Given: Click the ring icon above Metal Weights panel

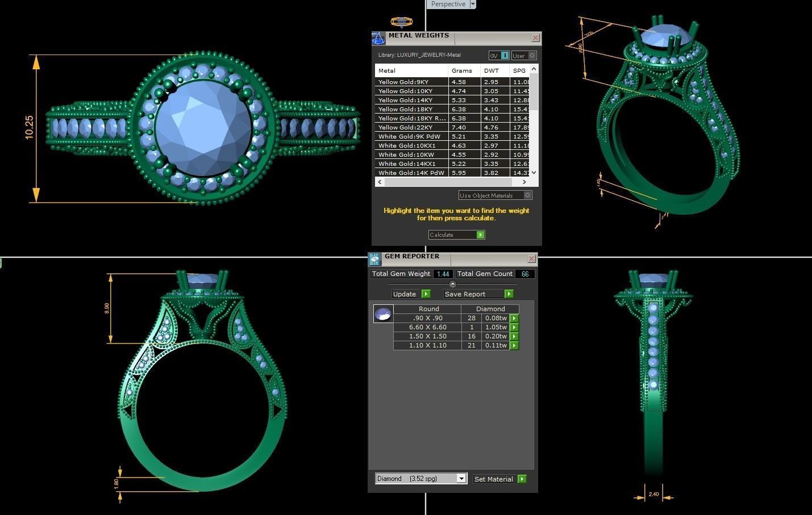Looking at the screenshot, I should 402,22.
